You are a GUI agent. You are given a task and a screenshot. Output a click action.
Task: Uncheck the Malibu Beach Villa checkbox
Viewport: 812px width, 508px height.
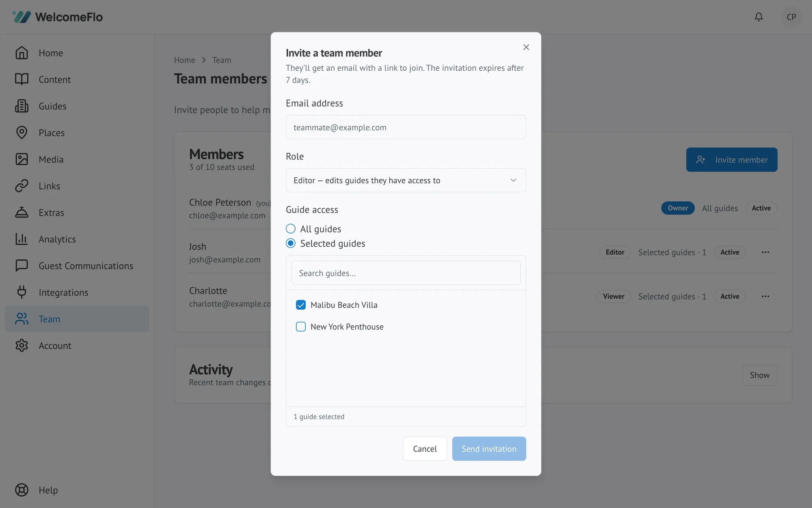tap(301, 305)
